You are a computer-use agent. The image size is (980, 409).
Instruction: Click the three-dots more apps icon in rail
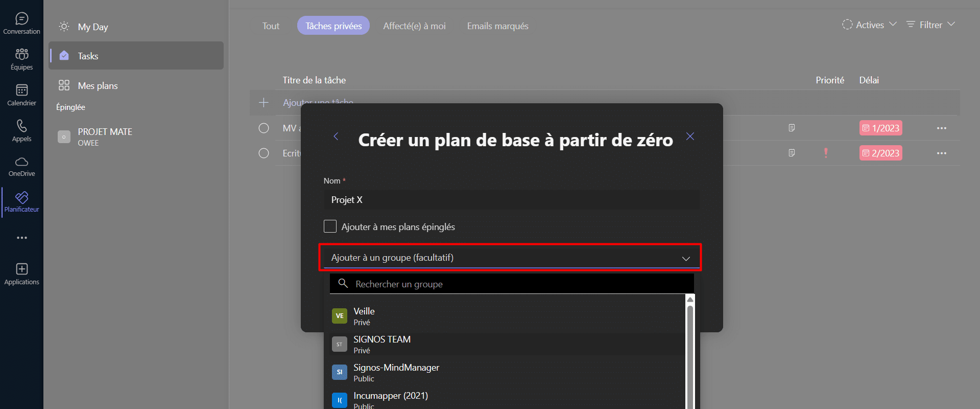pyautogui.click(x=21, y=238)
